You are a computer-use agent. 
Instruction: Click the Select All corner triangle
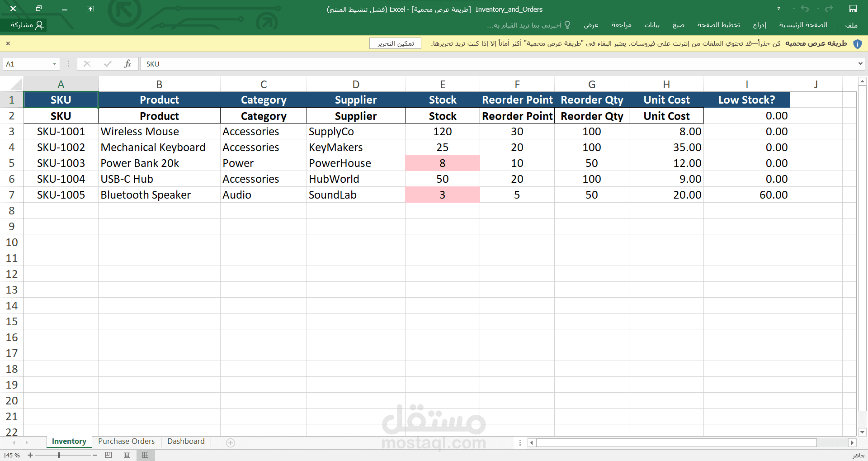pyautogui.click(x=16, y=84)
